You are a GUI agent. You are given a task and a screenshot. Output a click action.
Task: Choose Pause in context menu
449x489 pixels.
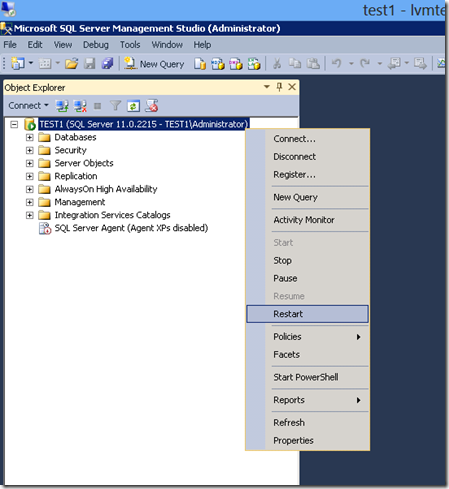tap(307, 278)
